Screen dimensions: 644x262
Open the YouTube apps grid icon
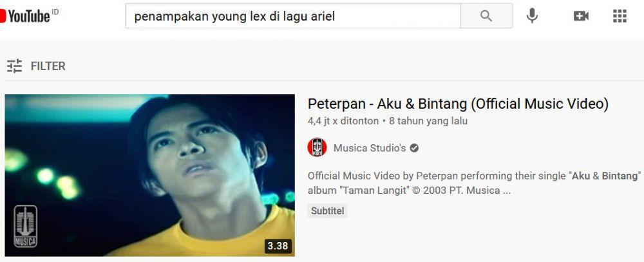[x=620, y=16]
